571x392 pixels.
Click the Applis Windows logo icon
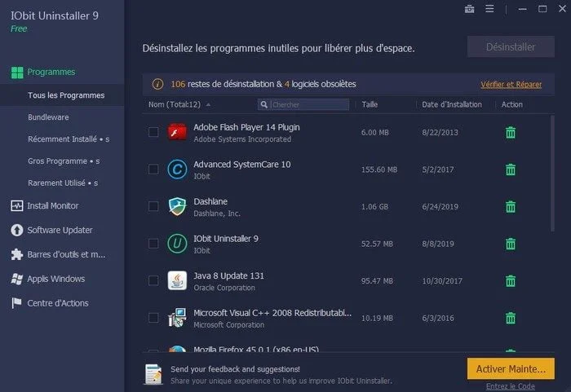point(17,279)
